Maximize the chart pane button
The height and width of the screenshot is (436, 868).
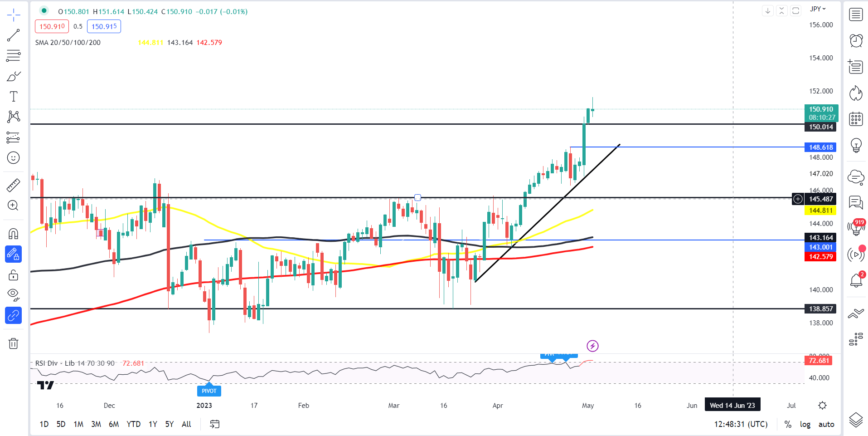point(795,10)
